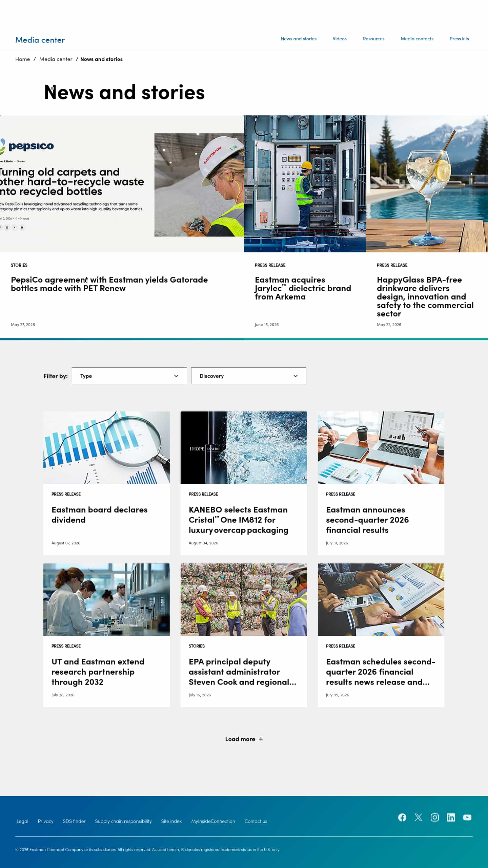The width and height of the screenshot is (488, 868).
Task: Open the Contact us footer link
Action: pyautogui.click(x=256, y=821)
